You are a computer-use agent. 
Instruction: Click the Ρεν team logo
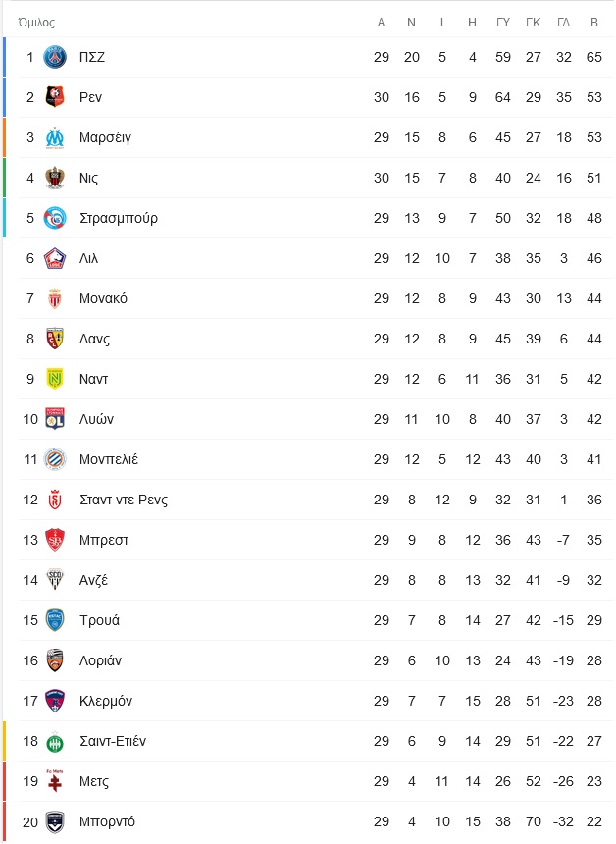55,97
